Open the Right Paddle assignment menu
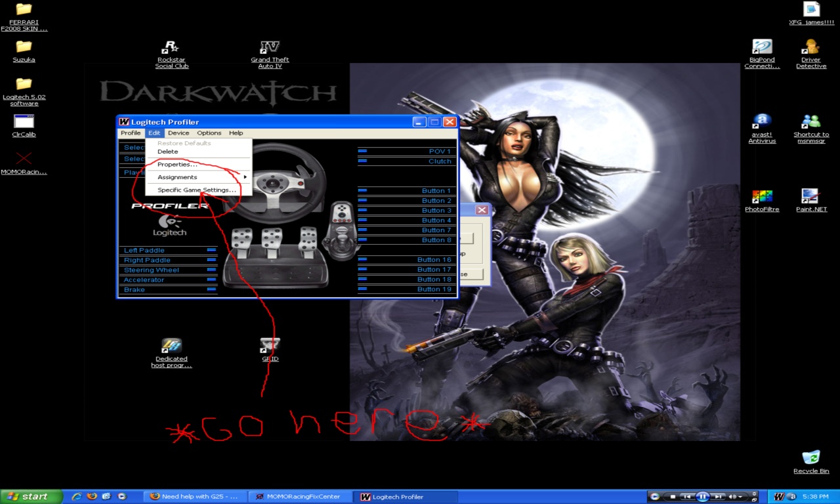 [x=169, y=260]
